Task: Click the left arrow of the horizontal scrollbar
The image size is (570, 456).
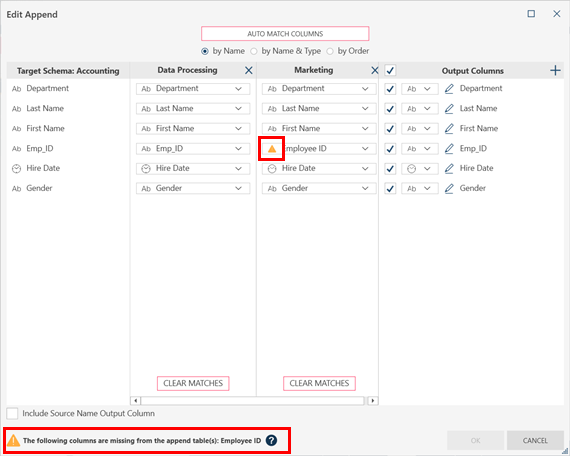Action: coord(136,401)
